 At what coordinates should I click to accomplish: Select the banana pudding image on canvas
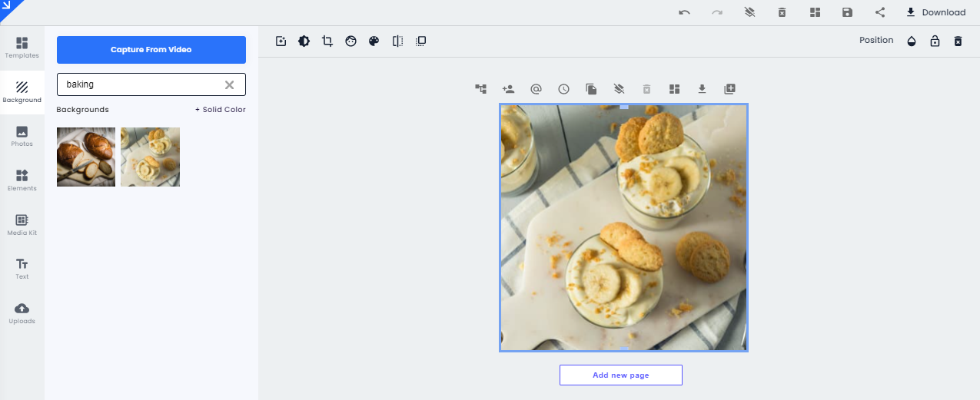coord(623,228)
